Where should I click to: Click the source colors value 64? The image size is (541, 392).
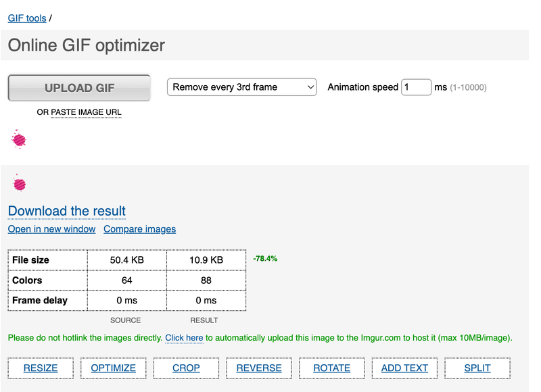[127, 280]
